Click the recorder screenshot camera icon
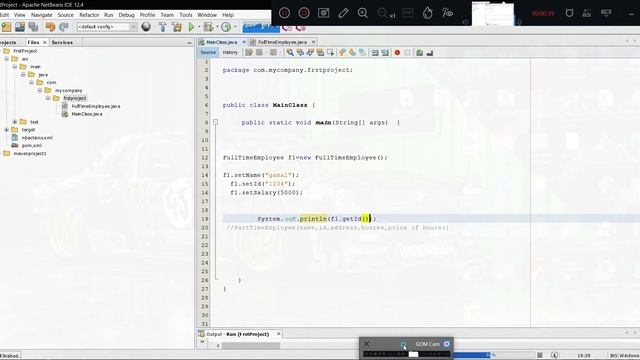 coord(324,13)
